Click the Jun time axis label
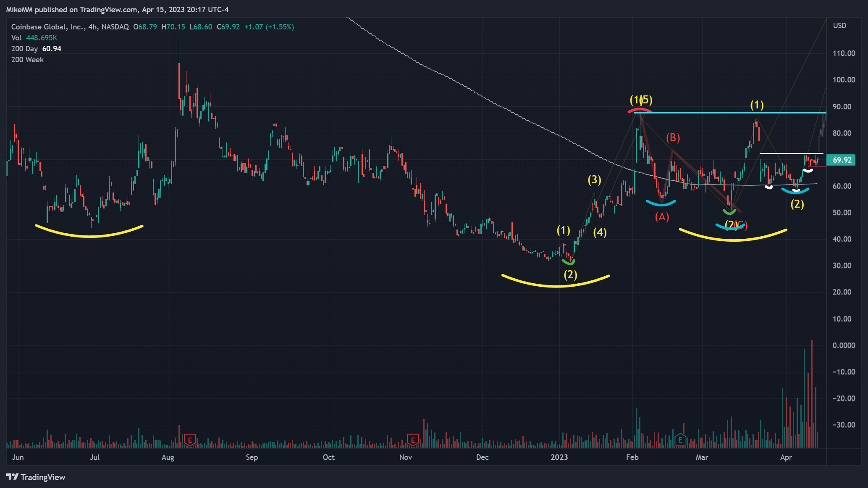 18,457
